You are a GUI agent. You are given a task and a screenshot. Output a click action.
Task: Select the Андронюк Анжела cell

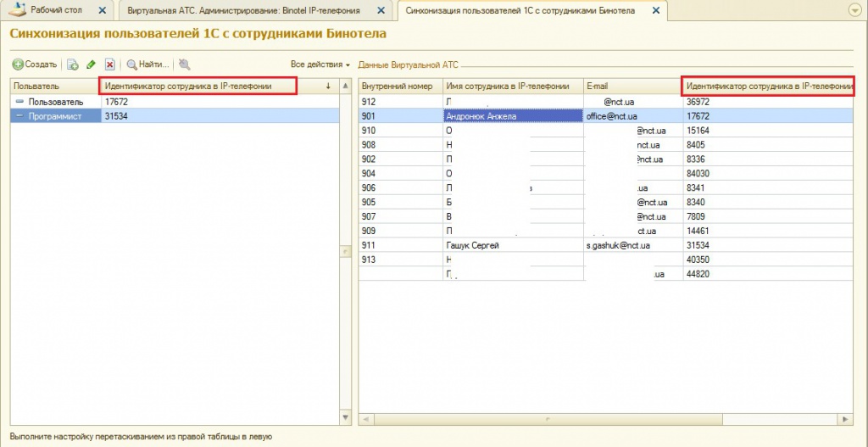pos(513,116)
